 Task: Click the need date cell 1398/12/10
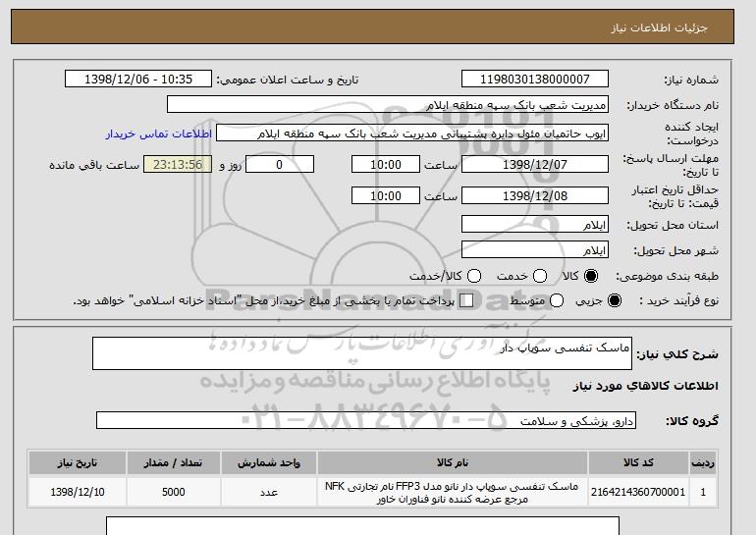pyautogui.click(x=78, y=492)
